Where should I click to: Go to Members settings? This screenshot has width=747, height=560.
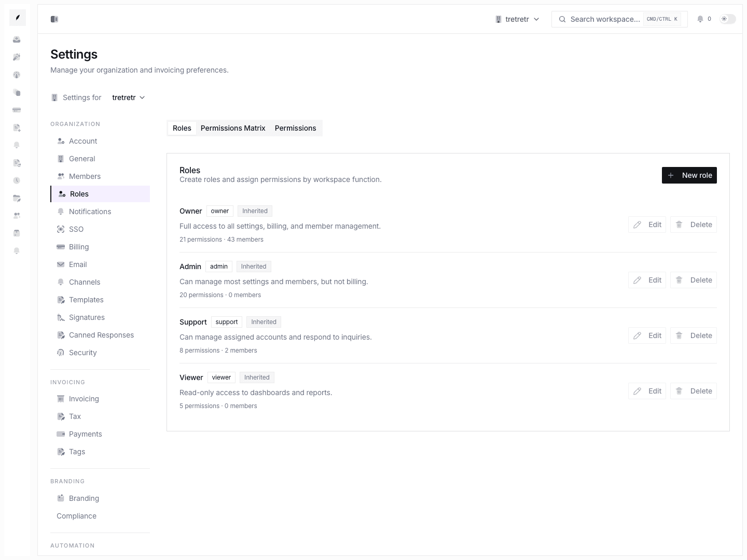[x=100, y=176]
